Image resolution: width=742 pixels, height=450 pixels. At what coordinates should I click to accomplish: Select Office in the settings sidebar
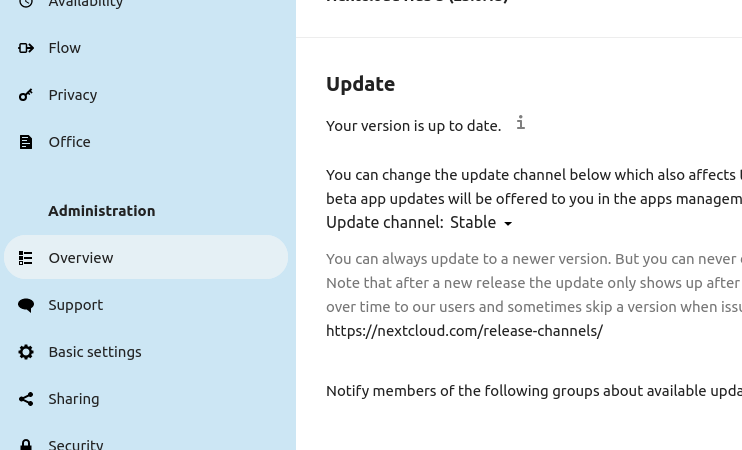[x=70, y=142]
